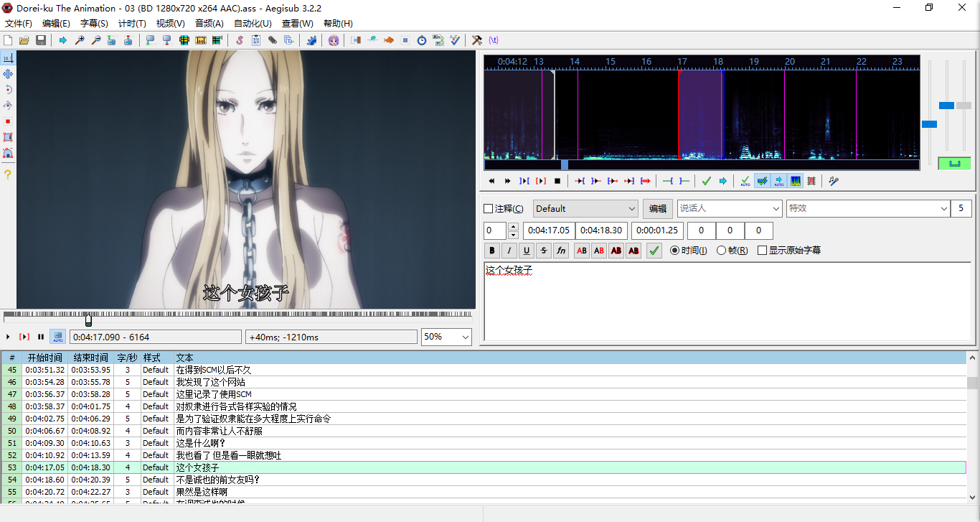This screenshot has width=980, height=522.
Task: Open the 视频(V) menu
Action: point(170,24)
